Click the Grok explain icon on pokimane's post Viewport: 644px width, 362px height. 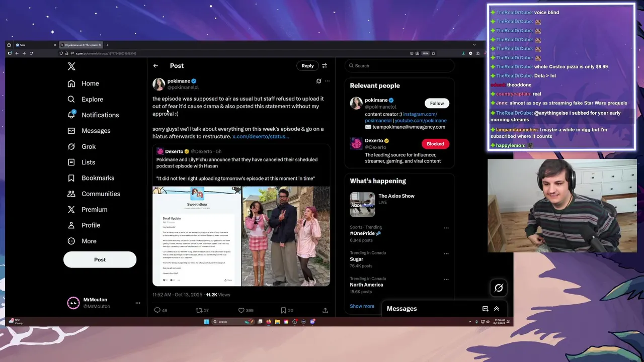318,81
